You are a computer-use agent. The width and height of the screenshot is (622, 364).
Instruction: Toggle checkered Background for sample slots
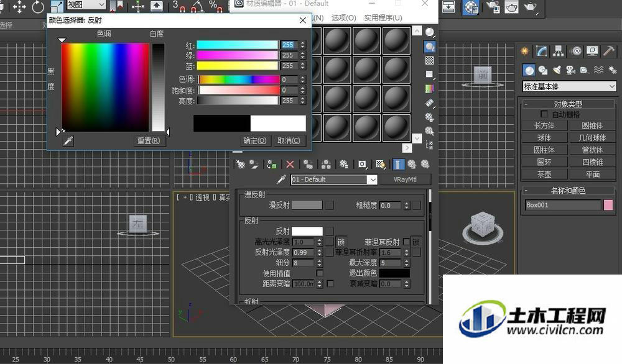click(x=430, y=61)
